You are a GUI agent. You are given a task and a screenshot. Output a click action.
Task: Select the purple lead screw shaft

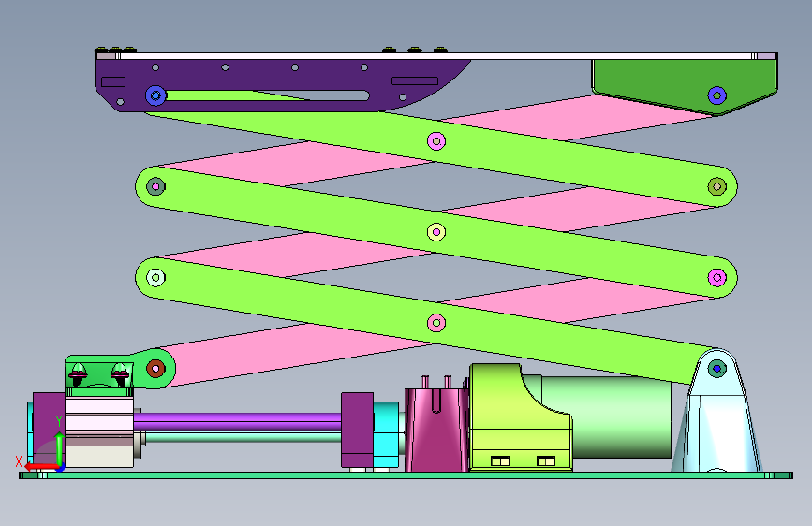(x=237, y=421)
